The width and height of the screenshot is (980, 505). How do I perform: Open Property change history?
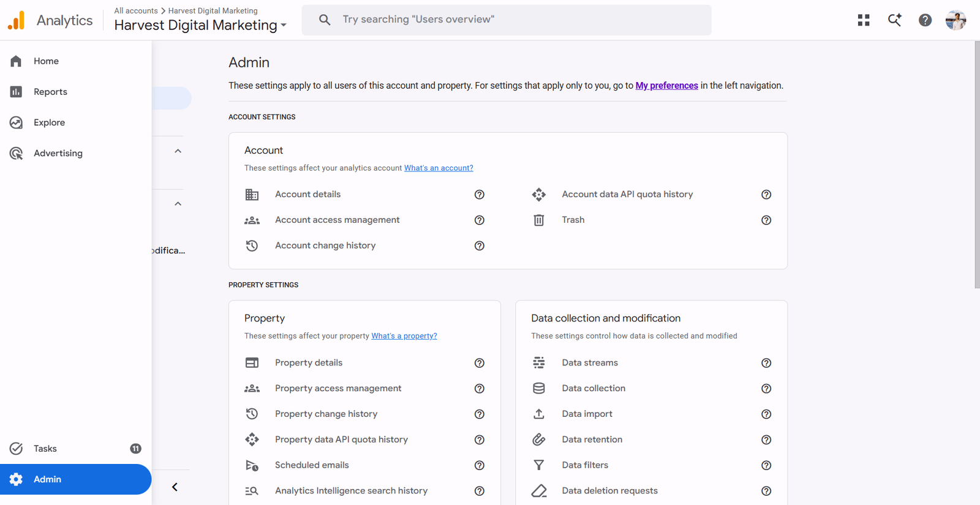click(x=326, y=414)
